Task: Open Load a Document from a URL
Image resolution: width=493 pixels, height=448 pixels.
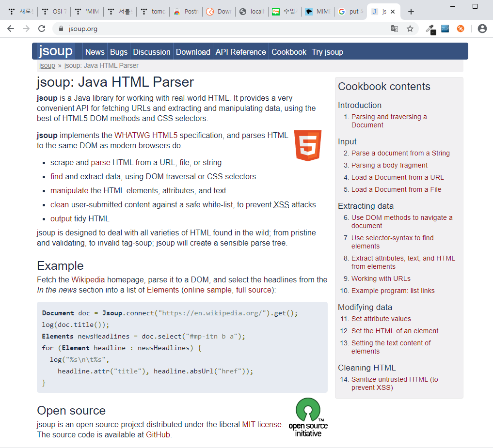Action: (x=398, y=177)
